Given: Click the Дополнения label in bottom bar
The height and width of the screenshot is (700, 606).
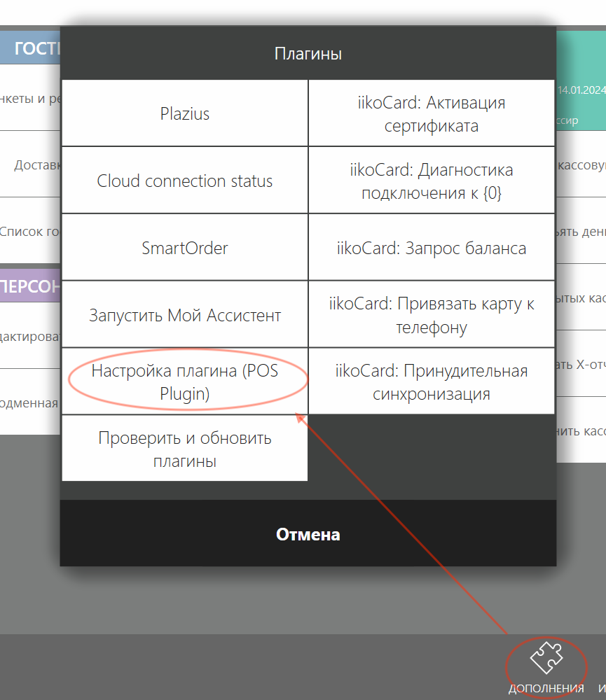Looking at the screenshot, I should [x=546, y=688].
